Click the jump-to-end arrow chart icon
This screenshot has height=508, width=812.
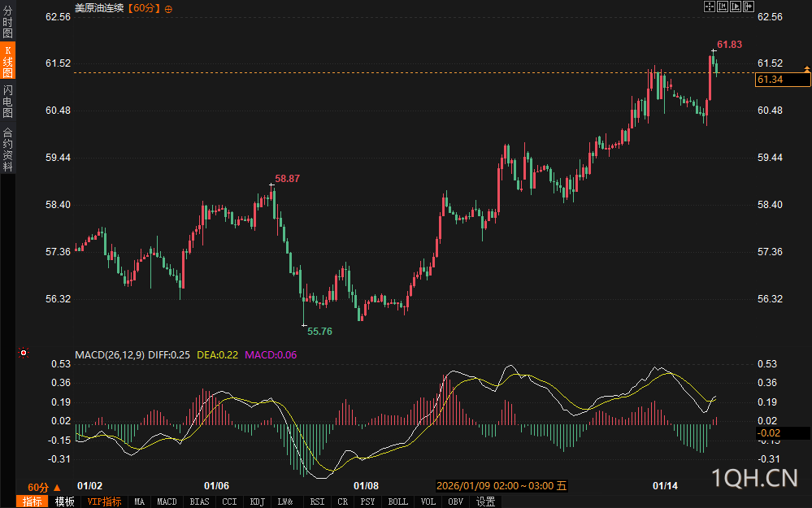coord(748,7)
